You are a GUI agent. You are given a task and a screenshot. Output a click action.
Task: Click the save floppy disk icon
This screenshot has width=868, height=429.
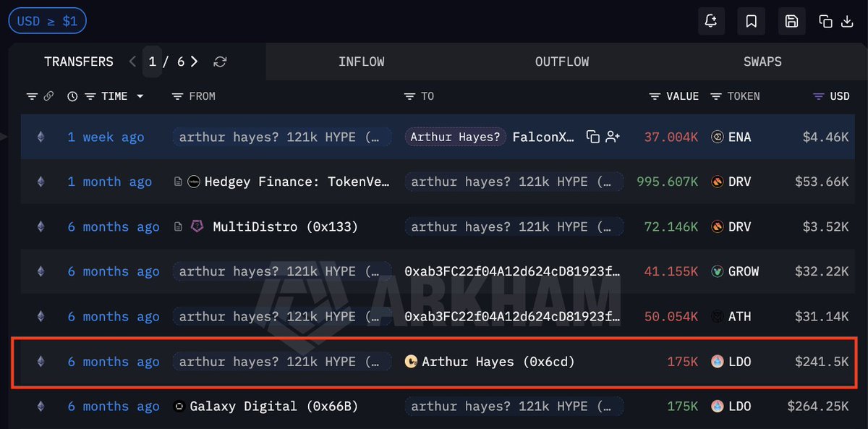pyautogui.click(x=791, y=21)
